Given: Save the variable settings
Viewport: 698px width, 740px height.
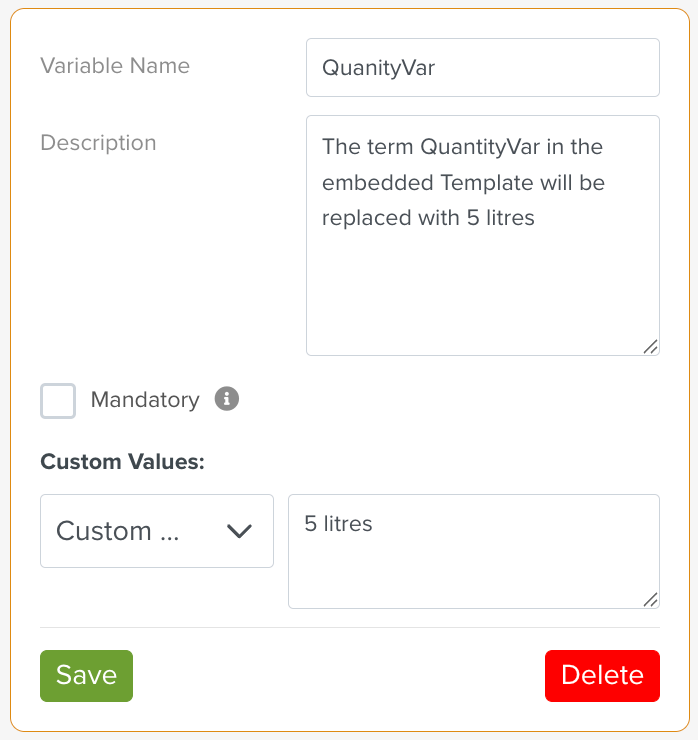Looking at the screenshot, I should click(86, 675).
